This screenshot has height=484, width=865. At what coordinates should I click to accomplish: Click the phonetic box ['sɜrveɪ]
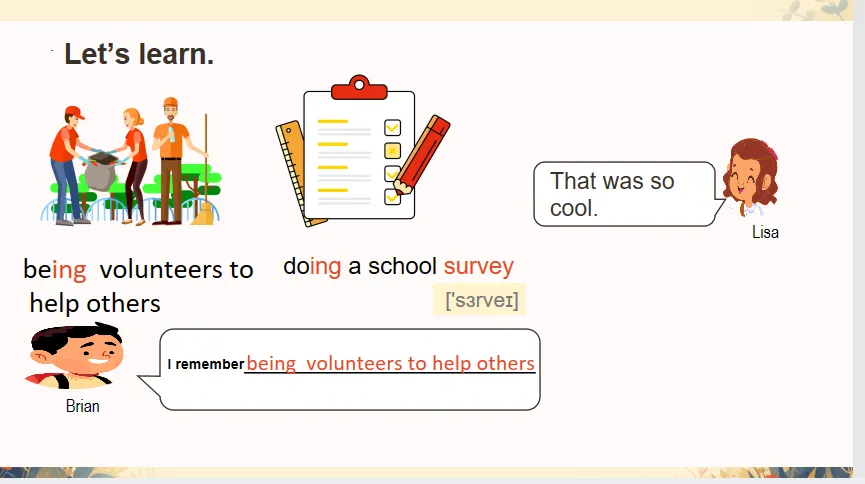pos(480,300)
